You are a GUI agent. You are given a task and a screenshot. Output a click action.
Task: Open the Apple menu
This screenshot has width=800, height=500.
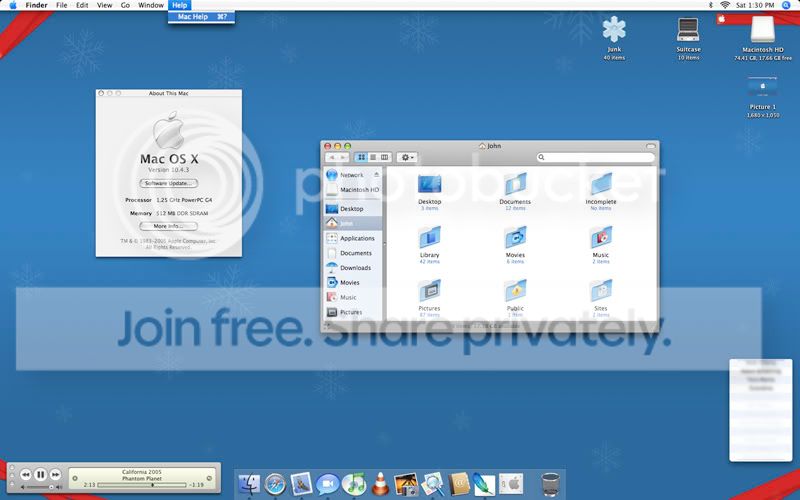coord(13,5)
